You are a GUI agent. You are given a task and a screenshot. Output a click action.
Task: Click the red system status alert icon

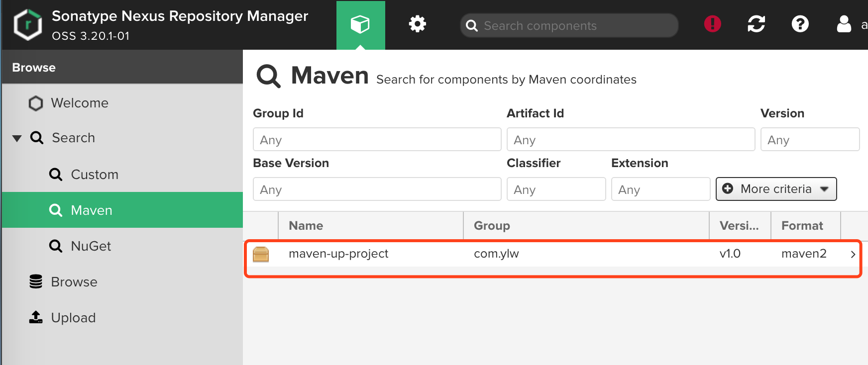pos(712,24)
